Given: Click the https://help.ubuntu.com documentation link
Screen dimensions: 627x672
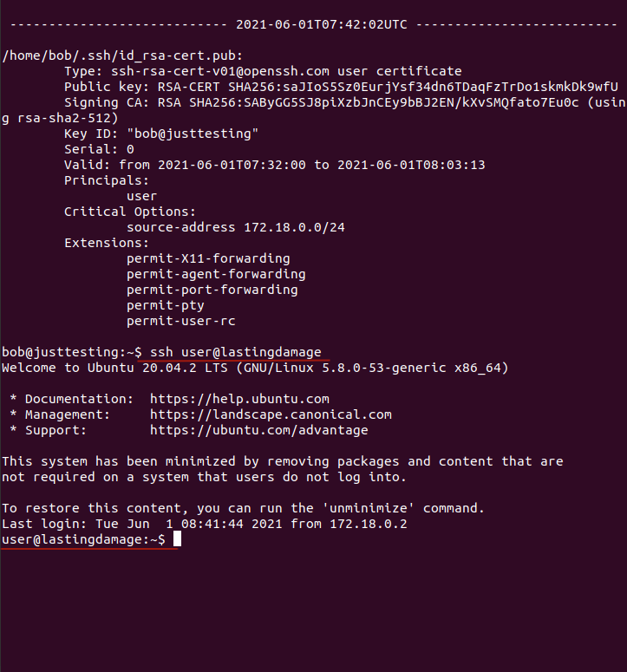Looking at the screenshot, I should (239, 399).
